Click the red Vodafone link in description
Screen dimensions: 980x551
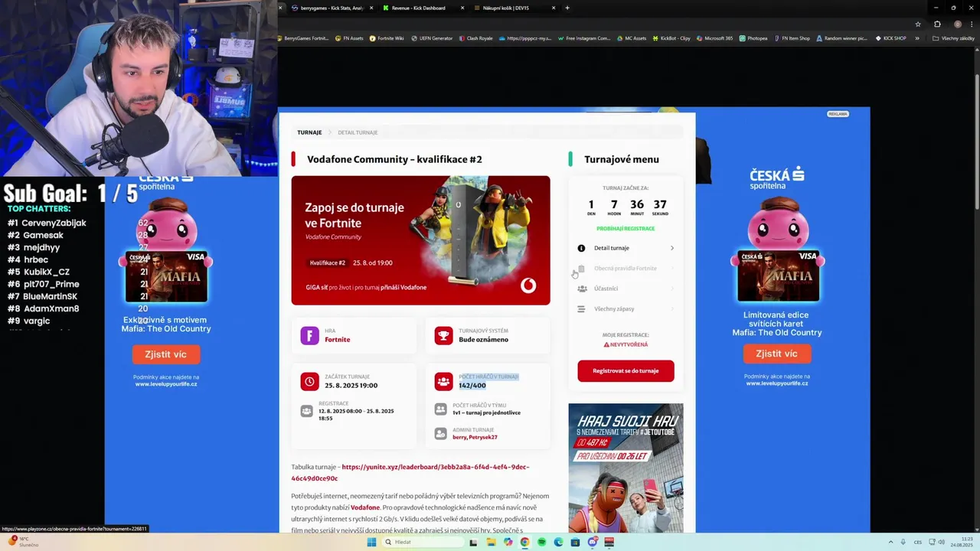pos(365,507)
